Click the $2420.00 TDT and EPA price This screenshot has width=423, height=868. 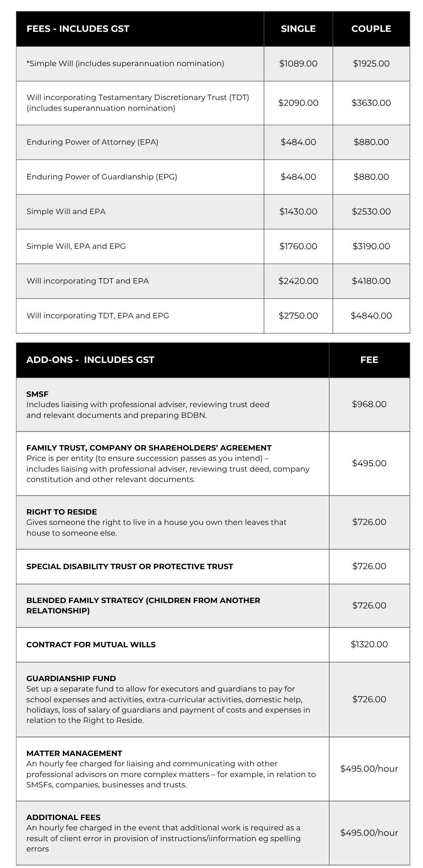tap(298, 281)
